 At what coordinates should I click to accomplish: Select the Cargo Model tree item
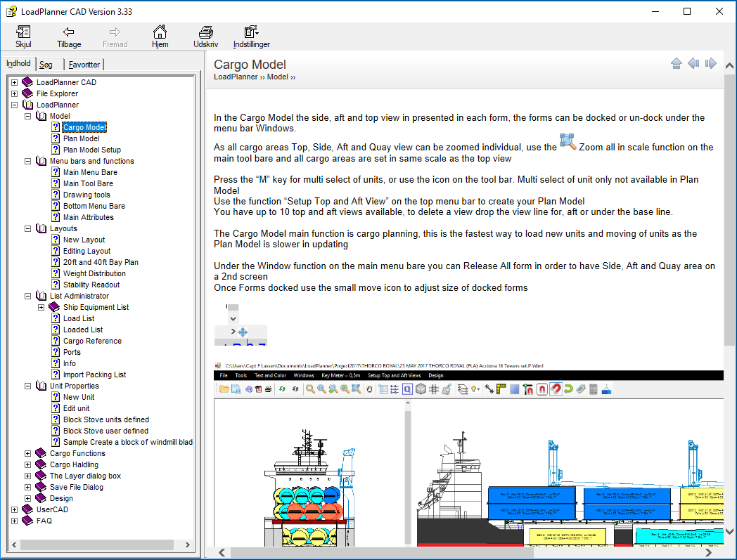[84, 127]
